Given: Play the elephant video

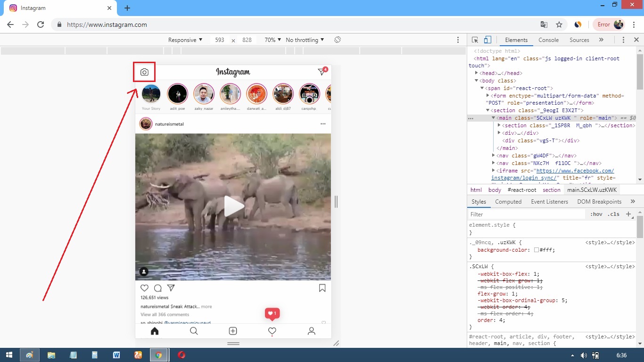Looking at the screenshot, I should 233,206.
